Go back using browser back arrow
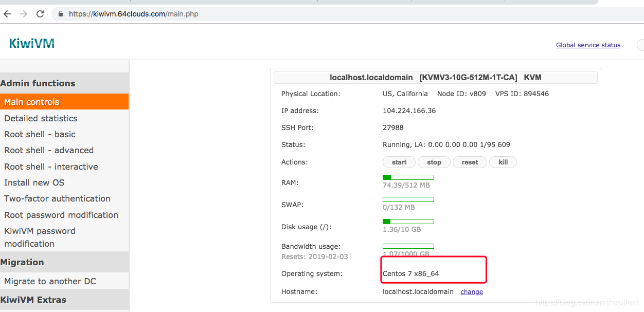Viewport: 644px width, 312px height. pos(7,14)
